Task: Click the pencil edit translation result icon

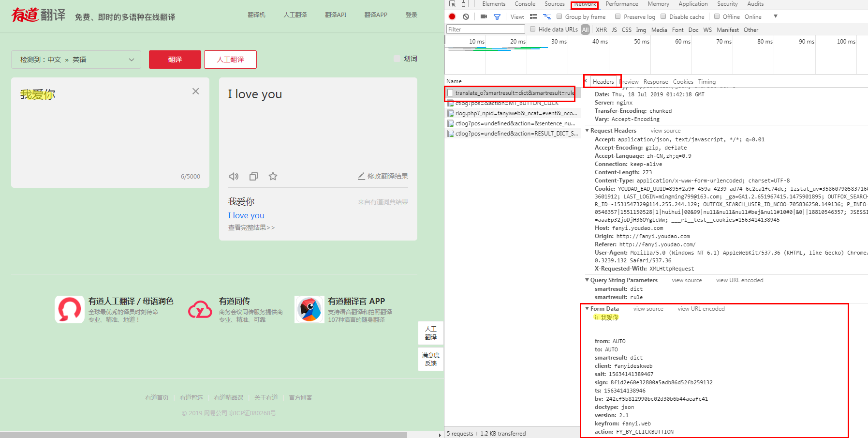Action: coord(361,176)
